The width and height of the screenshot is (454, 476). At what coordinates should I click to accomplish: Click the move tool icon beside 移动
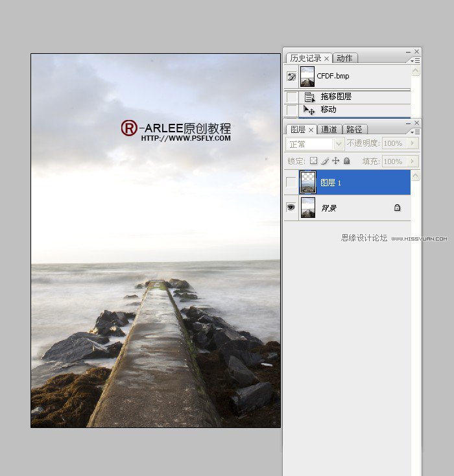(x=309, y=110)
